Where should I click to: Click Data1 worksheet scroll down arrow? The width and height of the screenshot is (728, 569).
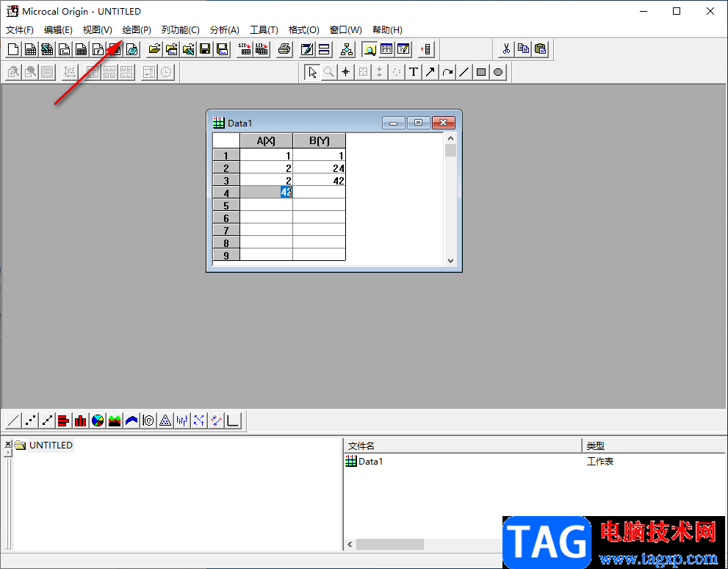point(450,260)
